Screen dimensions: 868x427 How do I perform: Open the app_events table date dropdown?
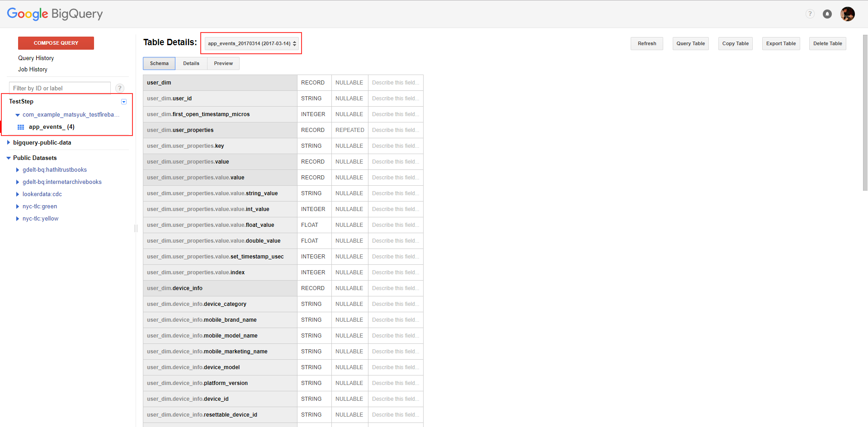pyautogui.click(x=252, y=43)
